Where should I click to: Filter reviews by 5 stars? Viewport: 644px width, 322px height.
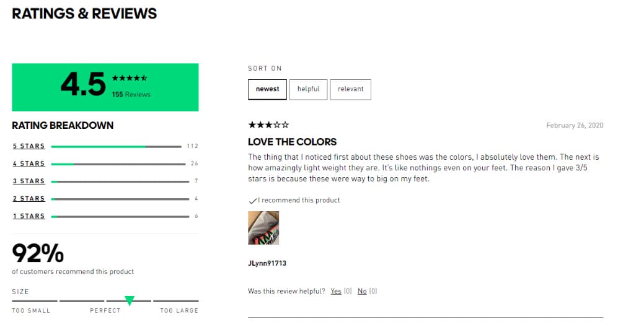[29, 146]
